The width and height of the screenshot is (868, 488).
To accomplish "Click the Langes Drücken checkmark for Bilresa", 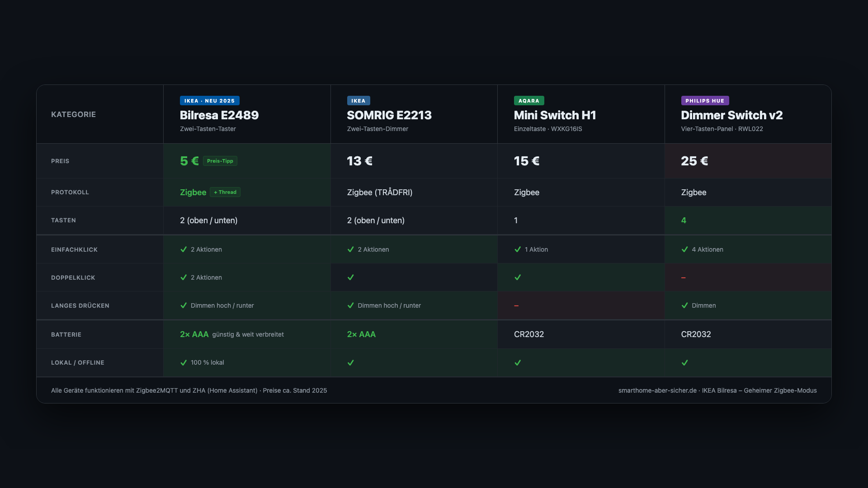I will [184, 305].
